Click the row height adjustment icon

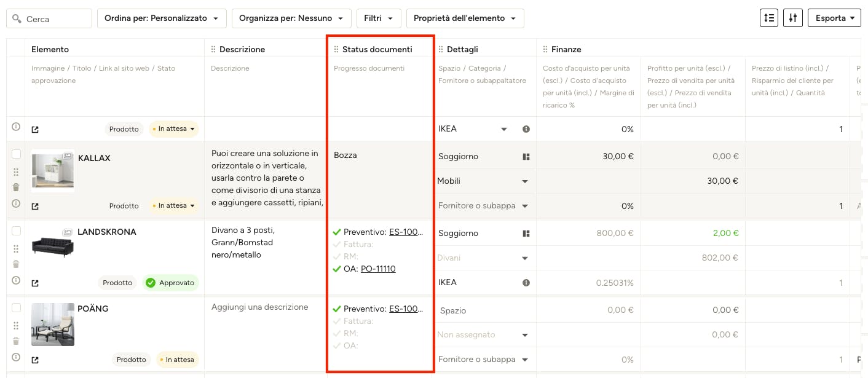[x=769, y=18]
